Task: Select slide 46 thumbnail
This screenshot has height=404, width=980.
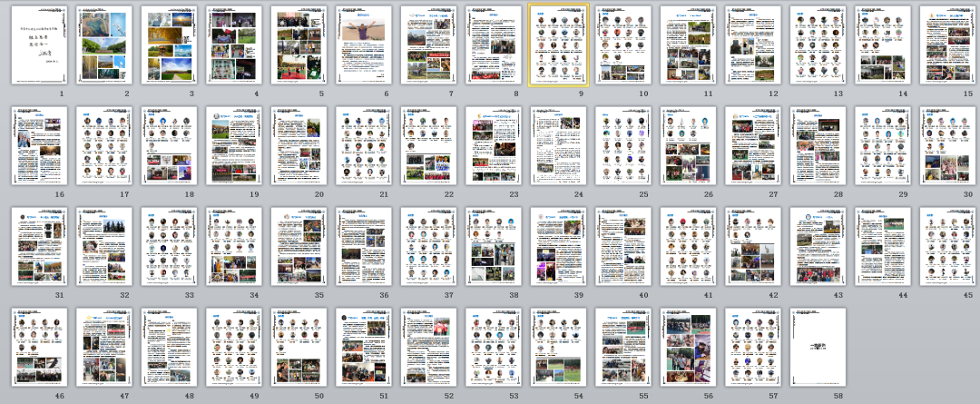Action: pos(39,347)
